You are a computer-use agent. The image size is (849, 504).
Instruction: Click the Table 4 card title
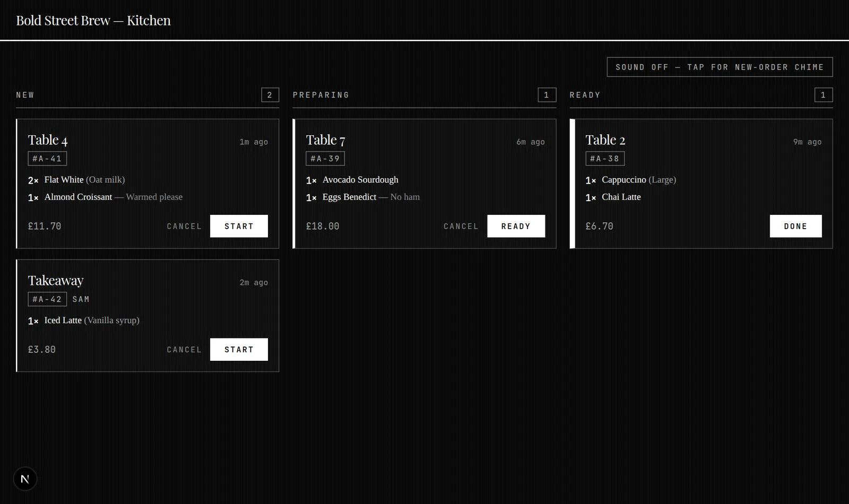coord(48,140)
